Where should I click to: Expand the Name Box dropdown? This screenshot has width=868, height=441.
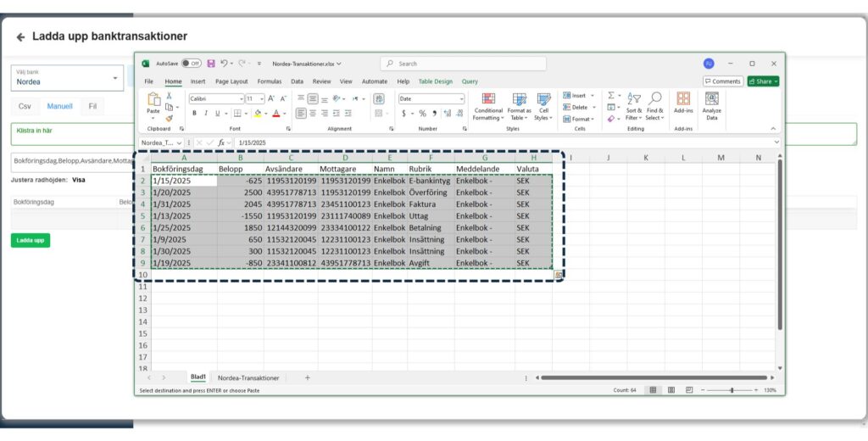point(179,142)
